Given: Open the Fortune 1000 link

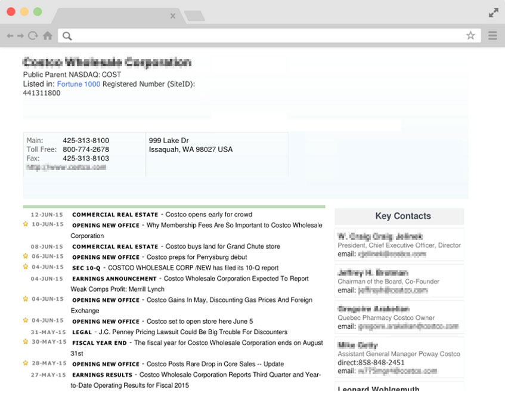Looking at the screenshot, I should coord(79,84).
